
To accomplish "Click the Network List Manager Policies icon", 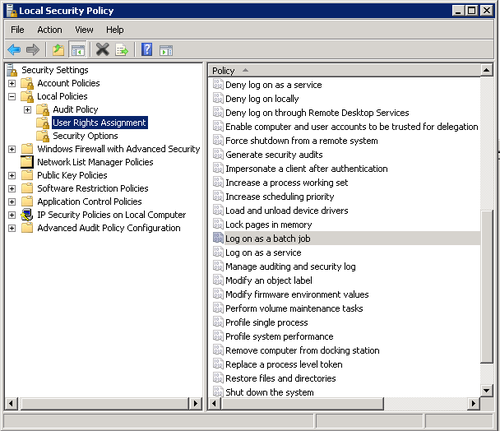I will [x=27, y=162].
